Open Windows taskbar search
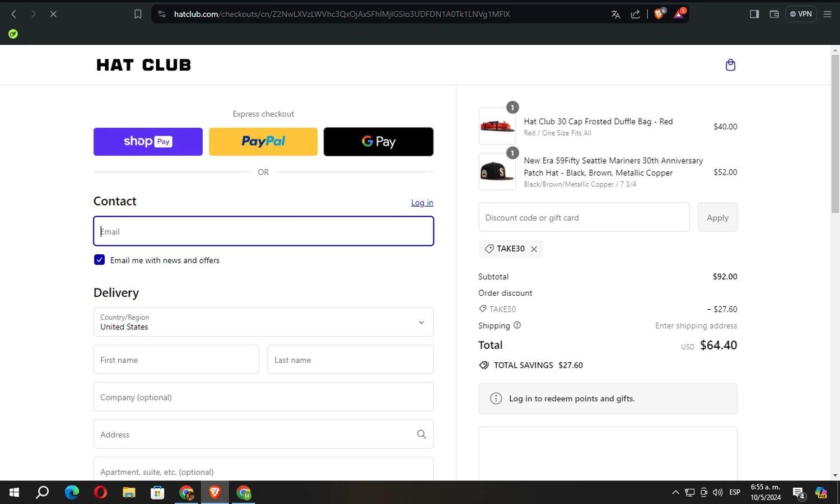The height and width of the screenshot is (504, 840). [x=43, y=493]
